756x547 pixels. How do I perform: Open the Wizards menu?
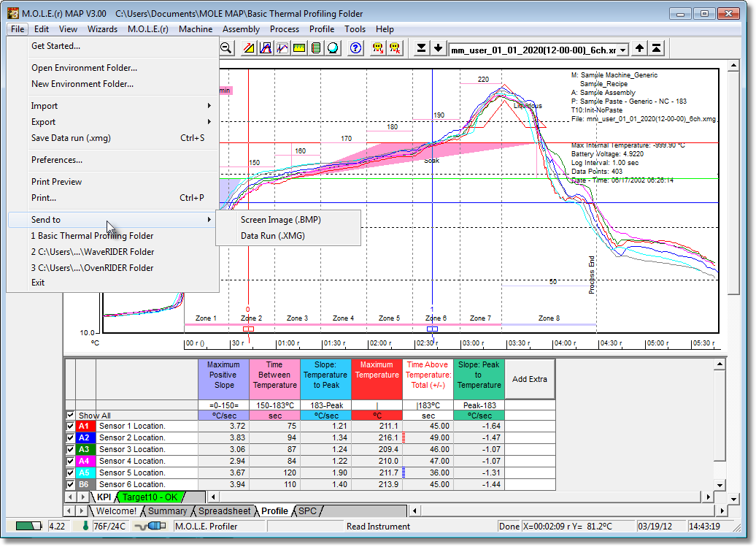coord(102,29)
